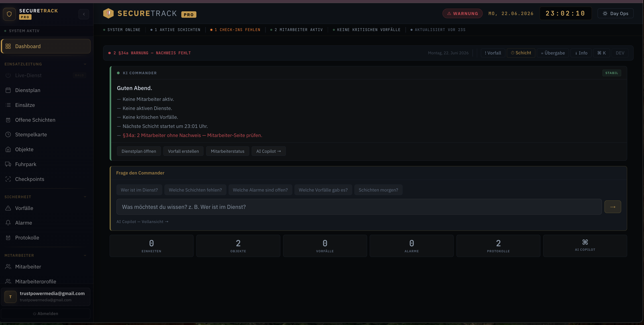Image resolution: width=644 pixels, height=325 pixels.
Task: Select suggestion 'Schichten morgen?'
Action: coord(378,190)
